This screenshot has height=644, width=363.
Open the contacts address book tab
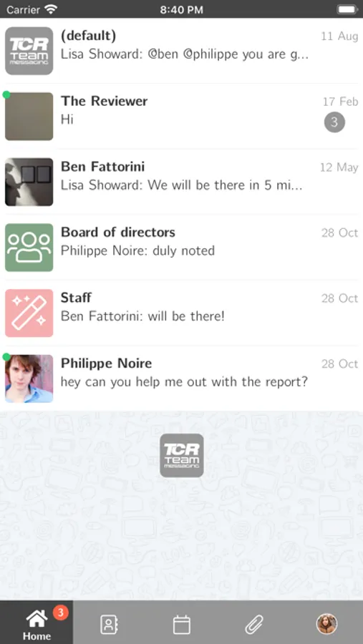click(109, 625)
